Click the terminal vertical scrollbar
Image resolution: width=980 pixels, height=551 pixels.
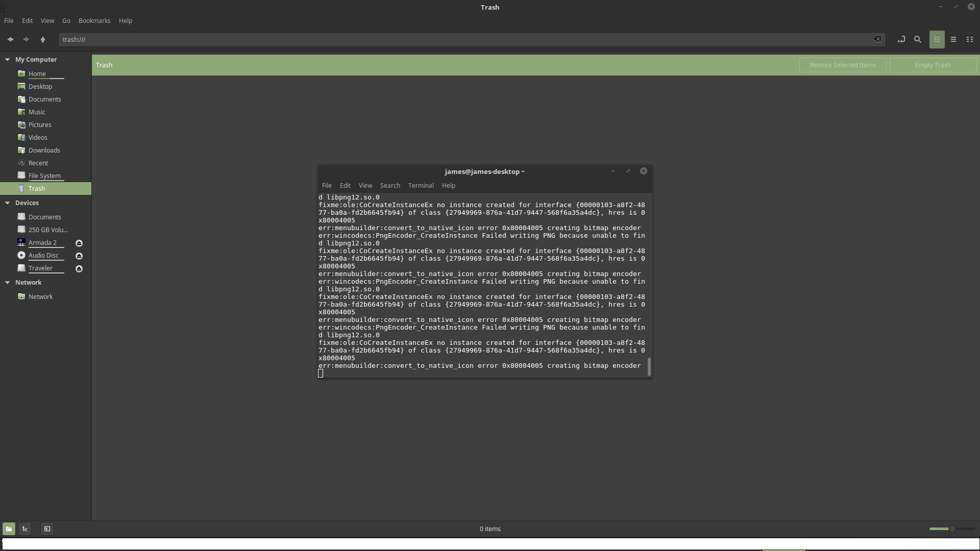(x=649, y=367)
